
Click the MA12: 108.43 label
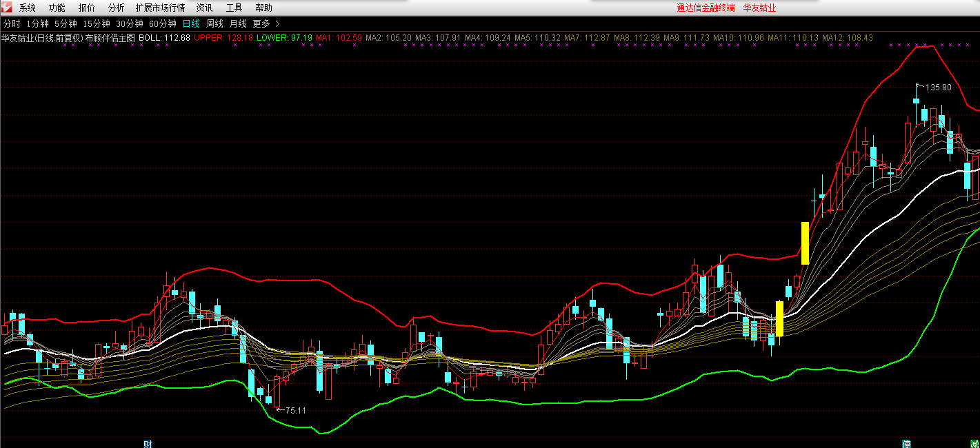click(848, 38)
